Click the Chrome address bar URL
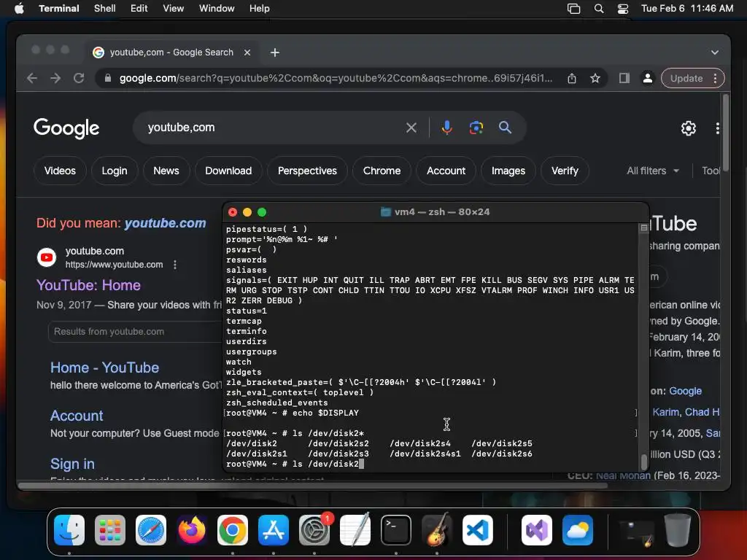Screen dimensions: 747x560 coord(336,79)
